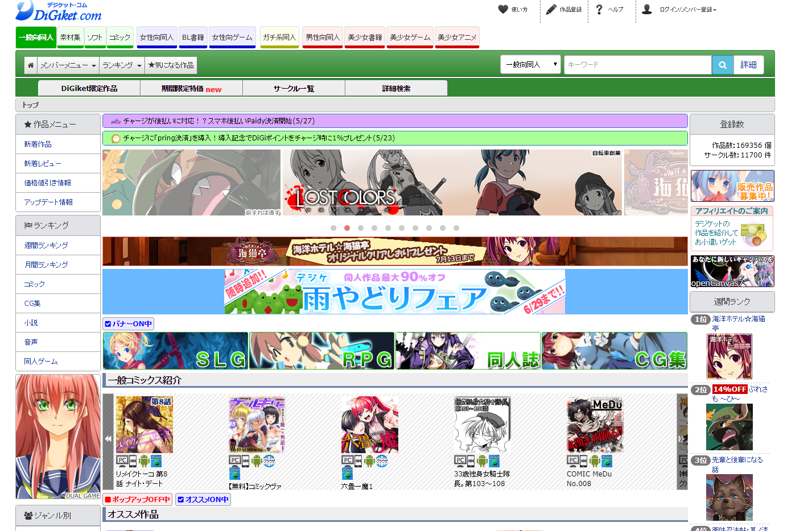Open the ログイン/メンバー登録 dropdown
This screenshot has height=531, width=812.
tap(688, 10)
